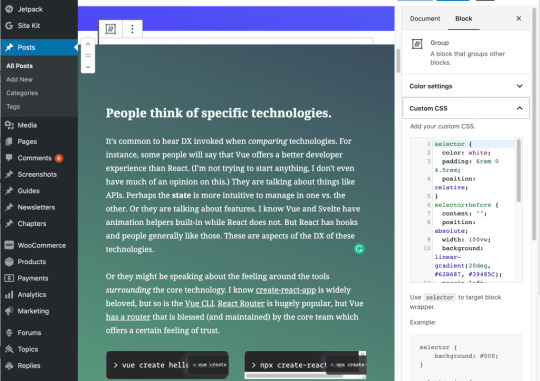The image size is (540, 381).
Task: Follow the Vue CLI link
Action: (199, 303)
